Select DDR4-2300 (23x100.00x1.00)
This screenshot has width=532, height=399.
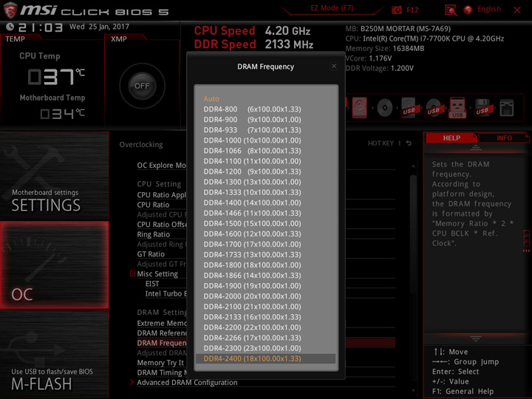point(252,348)
